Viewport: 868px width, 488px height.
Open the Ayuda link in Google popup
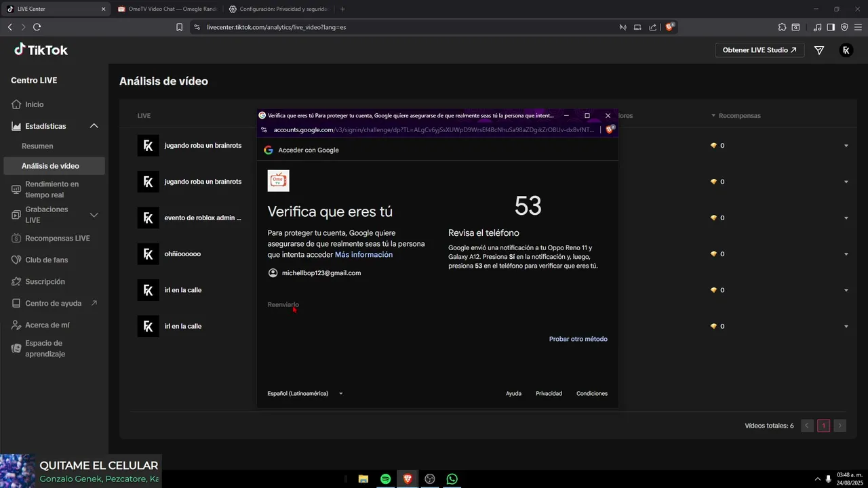click(x=513, y=394)
